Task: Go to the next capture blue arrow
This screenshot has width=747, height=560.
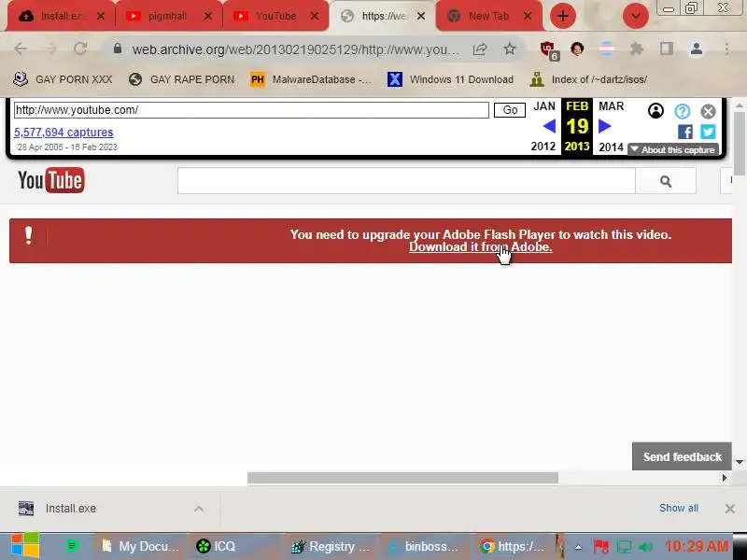Action: pos(604,126)
